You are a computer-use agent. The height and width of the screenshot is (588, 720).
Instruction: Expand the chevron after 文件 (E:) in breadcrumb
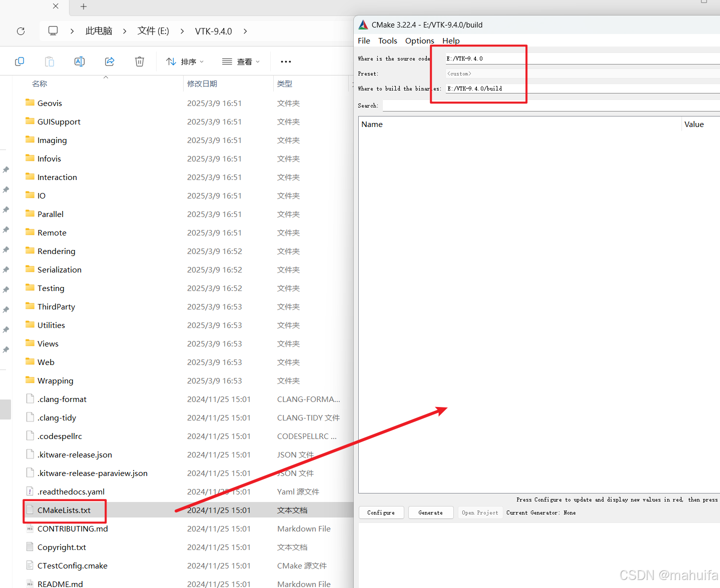(182, 31)
